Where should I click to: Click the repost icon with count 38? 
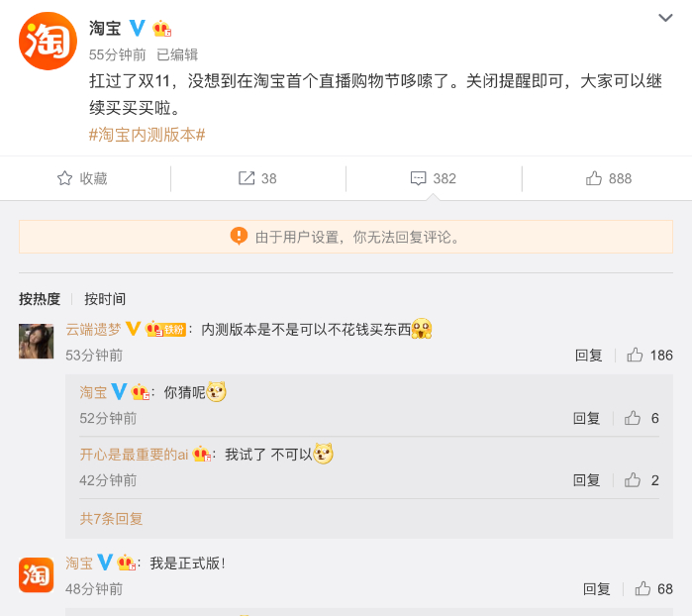257,178
